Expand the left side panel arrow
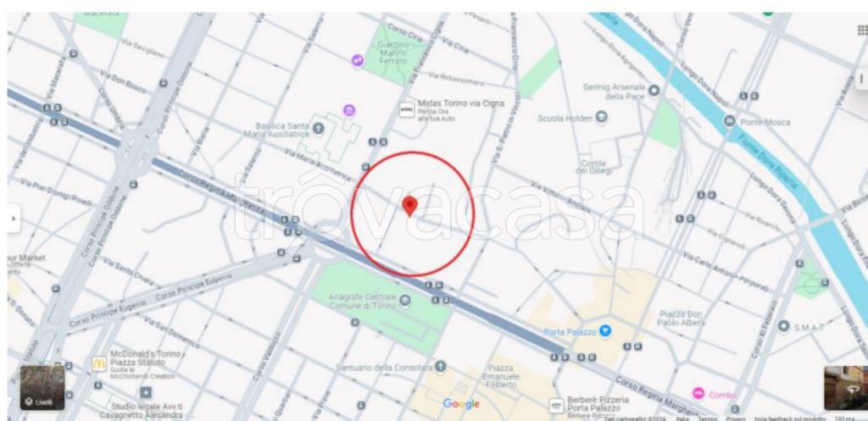This screenshot has width=868, height=421. (x=14, y=219)
